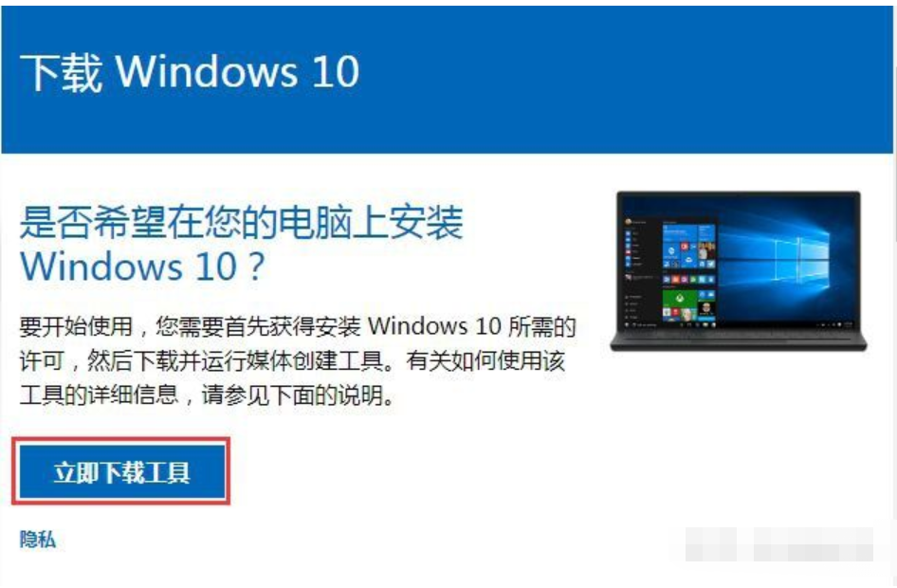Click the people photo tile on laptop Start menu

click(706, 250)
